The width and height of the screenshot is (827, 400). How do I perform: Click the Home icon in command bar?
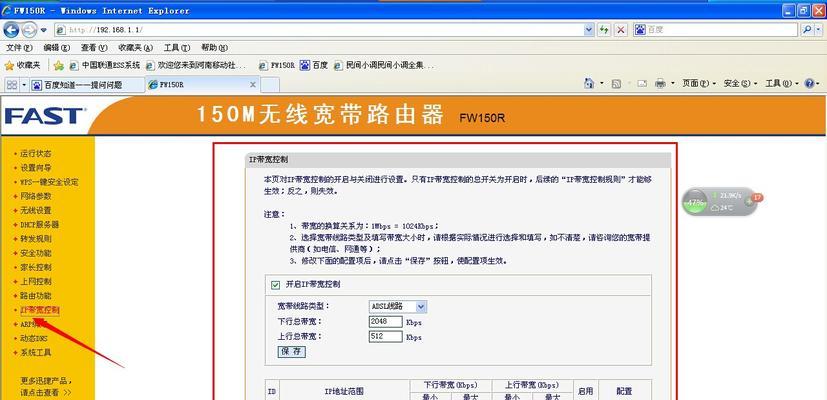(589, 83)
